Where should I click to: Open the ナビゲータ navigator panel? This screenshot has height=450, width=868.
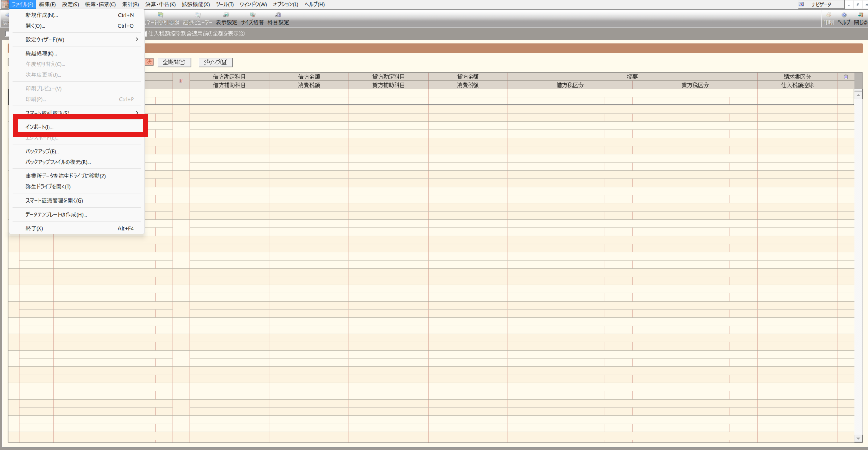[821, 5]
